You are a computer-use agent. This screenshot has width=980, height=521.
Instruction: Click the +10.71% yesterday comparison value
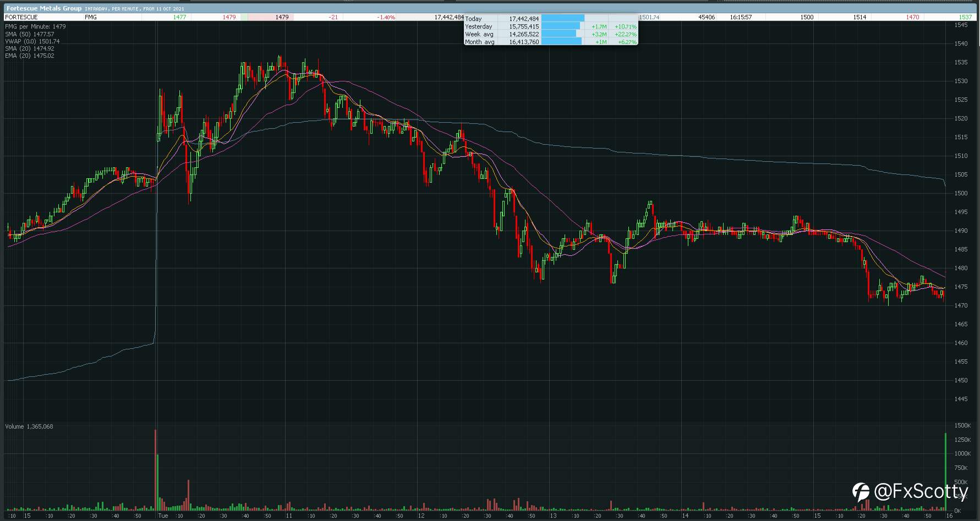(626, 26)
